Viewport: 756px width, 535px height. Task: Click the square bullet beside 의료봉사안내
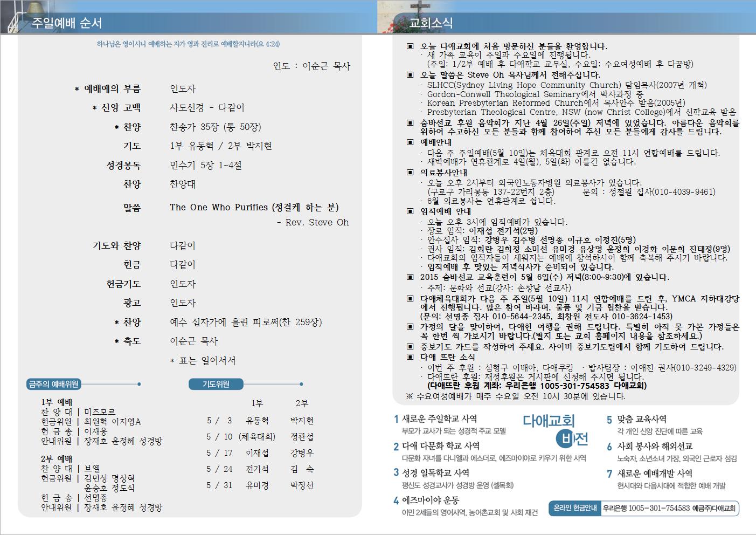tap(411, 173)
